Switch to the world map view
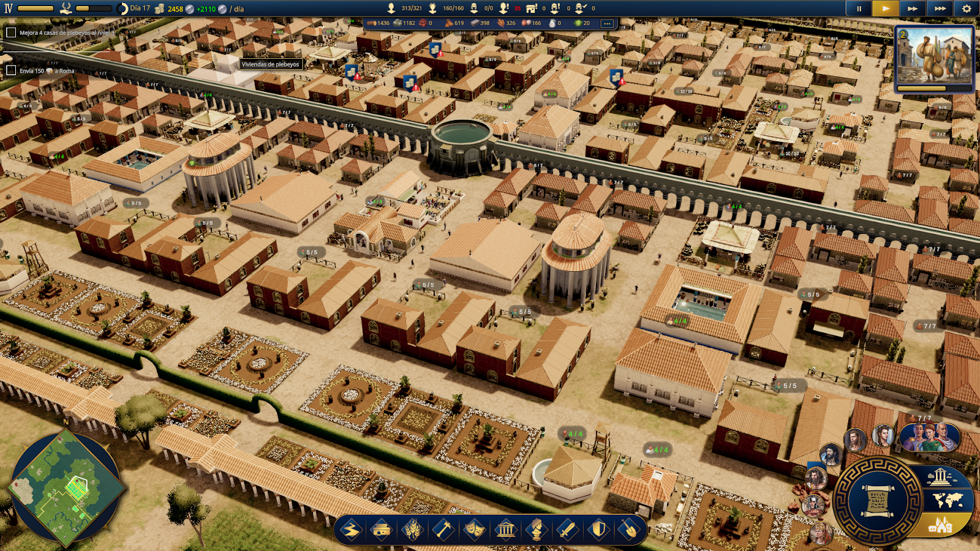 pyautogui.click(x=948, y=501)
